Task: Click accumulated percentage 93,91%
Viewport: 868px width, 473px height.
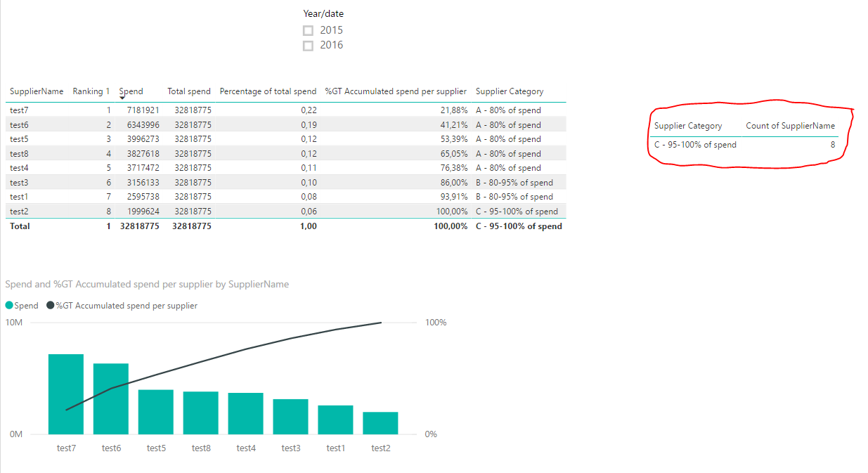Action: coord(454,197)
